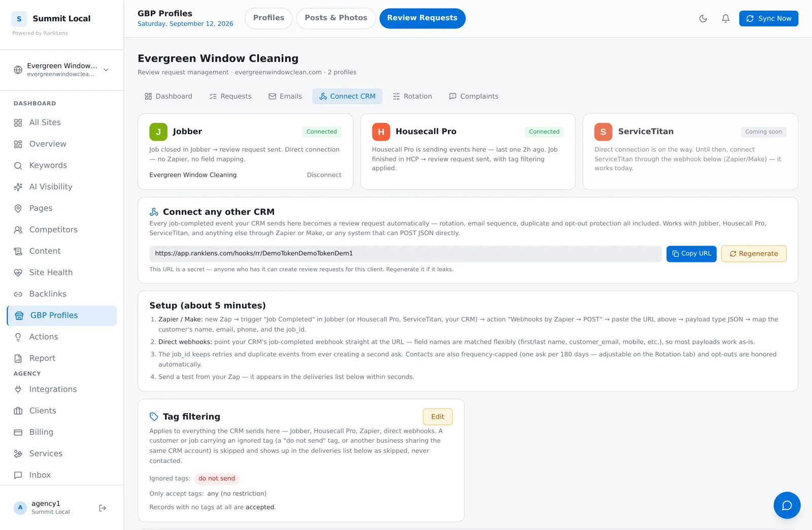This screenshot has width=812, height=530.
Task: Expand the Evergreen Window site selector
Action: pyautogui.click(x=61, y=70)
